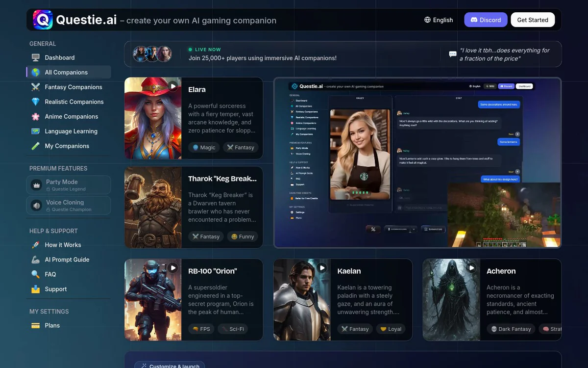Screen dimensions: 588x368
Task: Click the Customize & launch badge
Action: [x=170, y=365]
